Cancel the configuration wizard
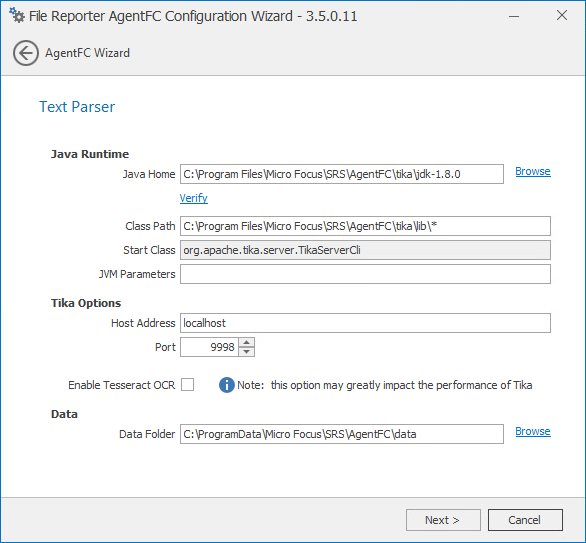586x543 pixels. coord(525,520)
